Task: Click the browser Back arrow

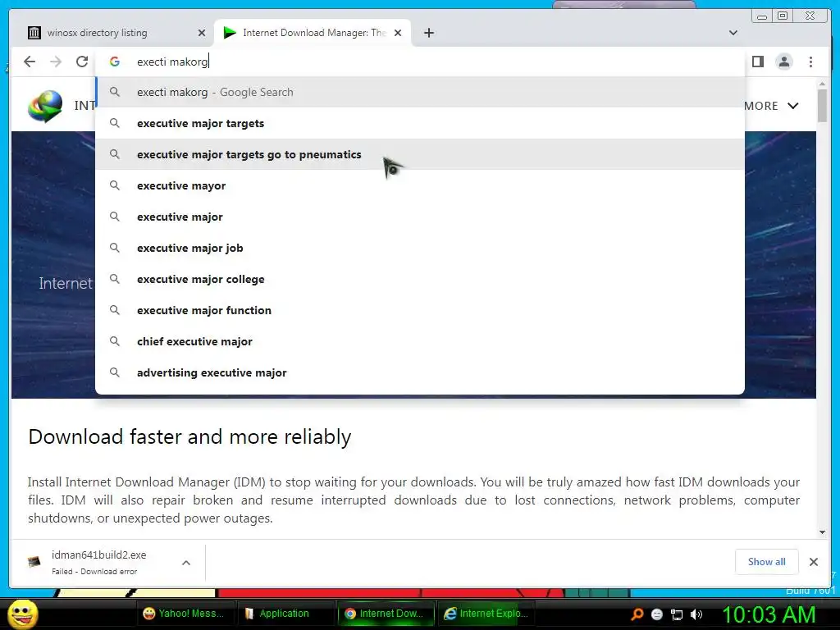Action: tap(30, 62)
